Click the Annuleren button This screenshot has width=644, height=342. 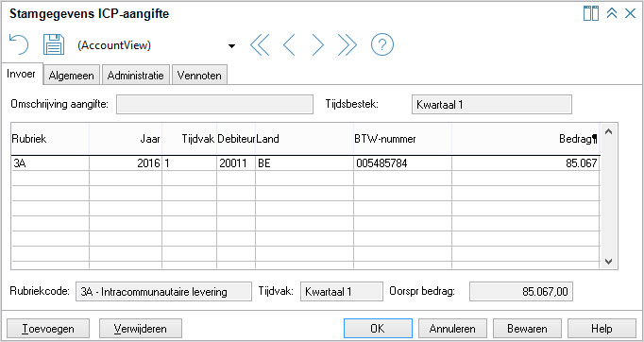452,329
